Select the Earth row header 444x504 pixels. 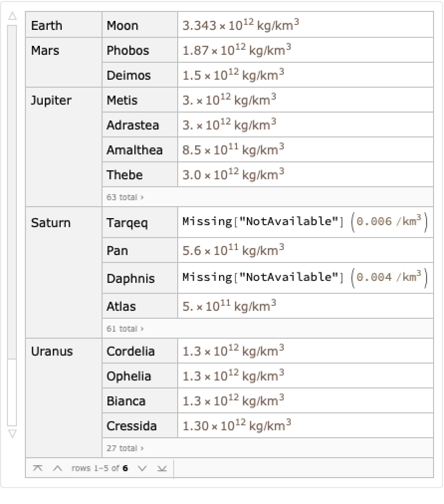(47, 25)
